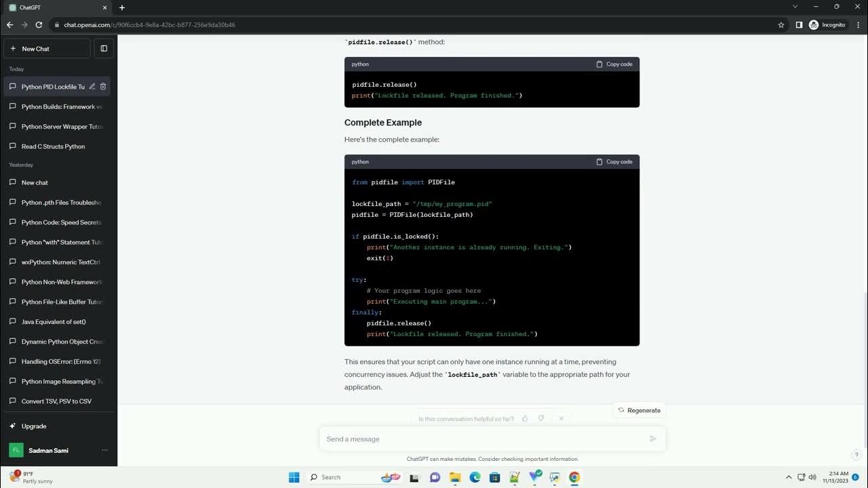Dismiss the conversation helpful prompt
Viewport: 868px width, 488px height.
pos(561,419)
